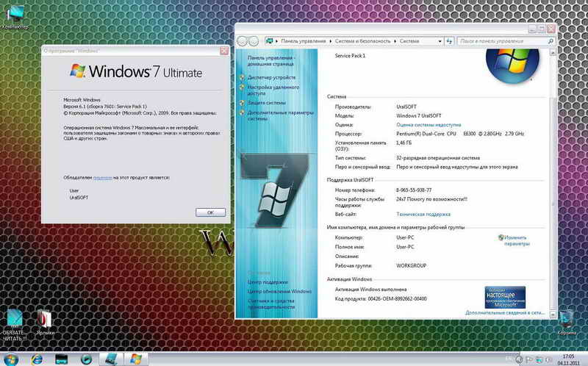Open Дополнительные параметры системы link
This screenshot has height=366, width=588.
(x=280, y=115)
